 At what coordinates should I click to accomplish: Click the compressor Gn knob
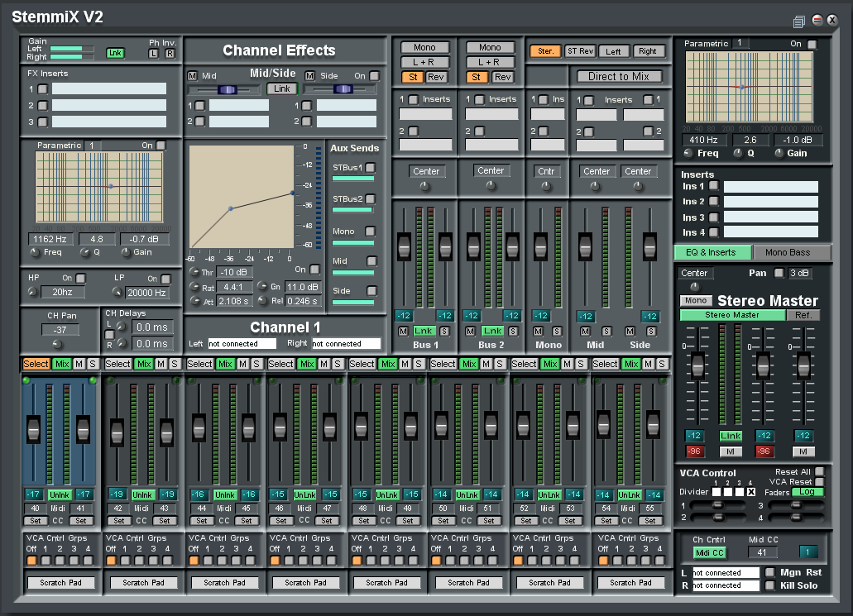262,286
